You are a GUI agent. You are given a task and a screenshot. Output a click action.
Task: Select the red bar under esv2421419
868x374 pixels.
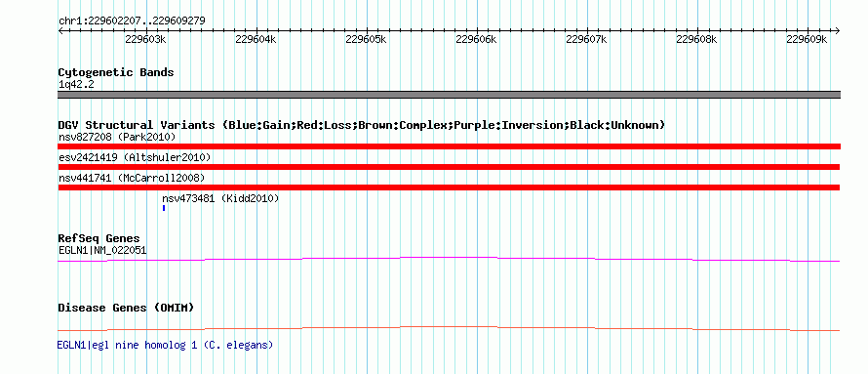pos(449,167)
